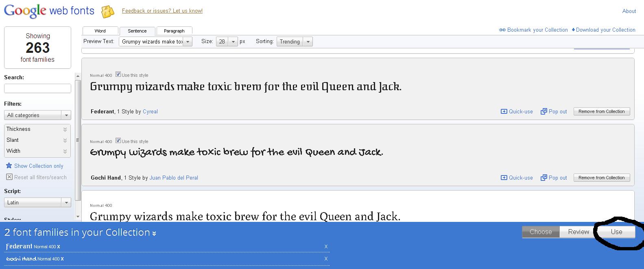The width and height of the screenshot is (644, 269).
Task: Click the Pop out icon for Federant
Action: tap(544, 111)
